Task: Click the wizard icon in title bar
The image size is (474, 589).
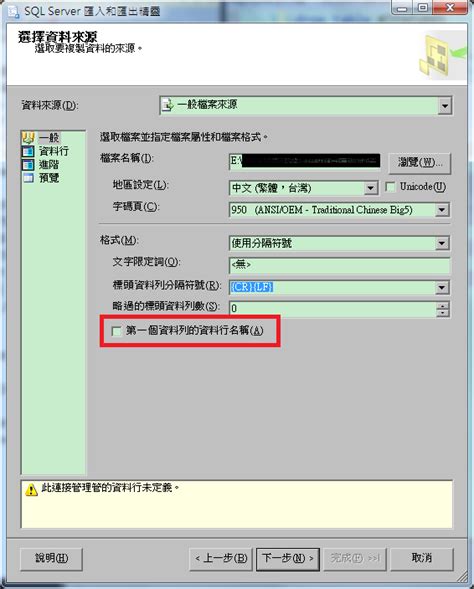Action: 13,11
